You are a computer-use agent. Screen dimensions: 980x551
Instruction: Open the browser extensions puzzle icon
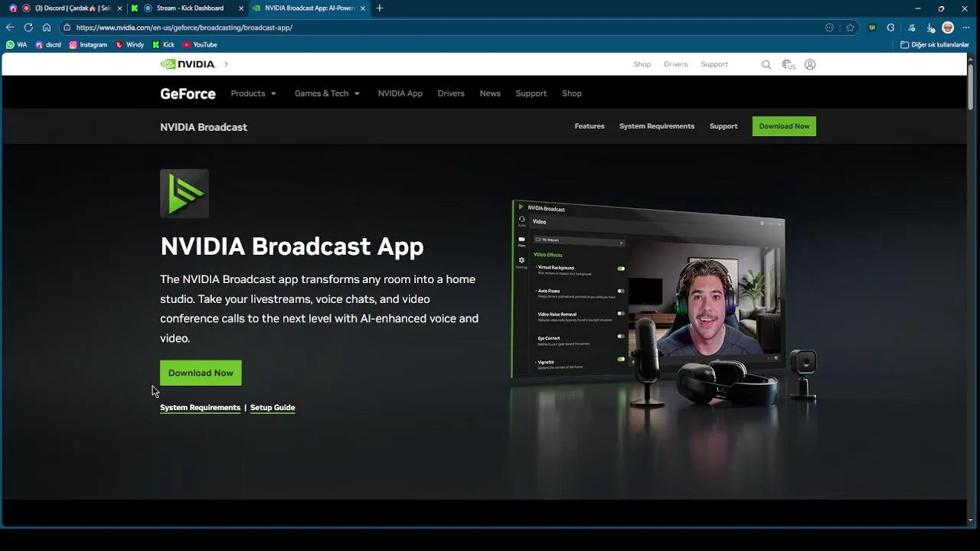tap(890, 28)
